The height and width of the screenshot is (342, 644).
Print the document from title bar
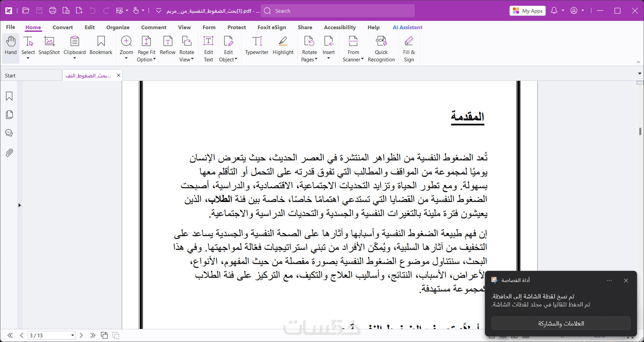pos(53,11)
